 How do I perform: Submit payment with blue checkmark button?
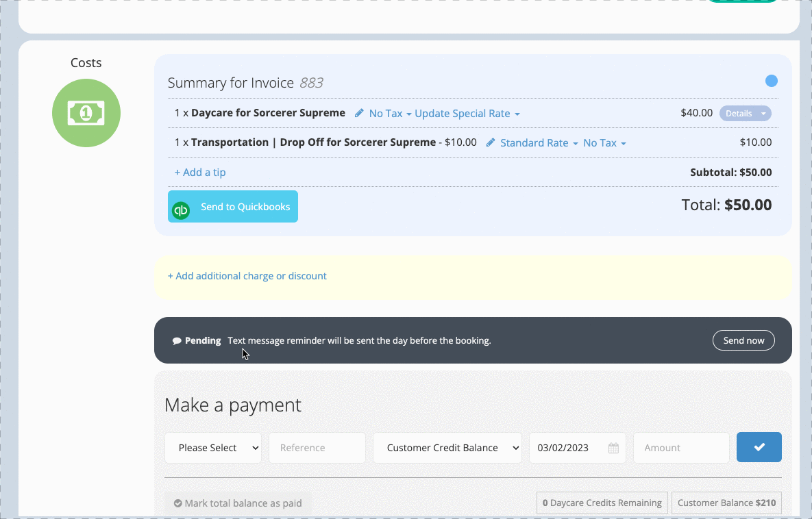[x=759, y=447]
